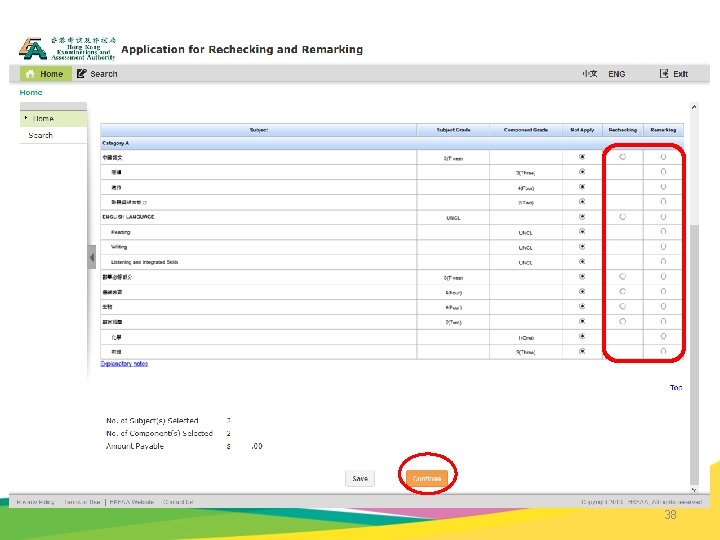Switch language to ENG

617,74
